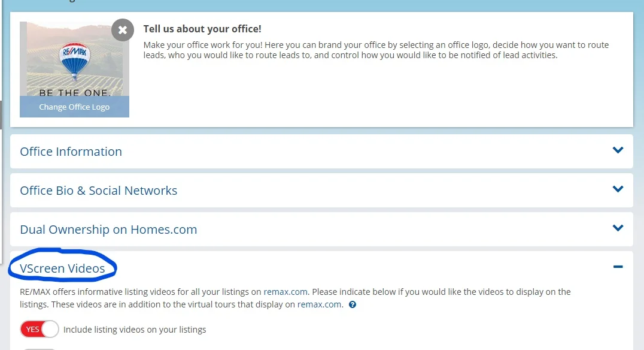Click 'Include listing videos on your listings' label
This screenshot has width=644, height=350.
[135, 330]
